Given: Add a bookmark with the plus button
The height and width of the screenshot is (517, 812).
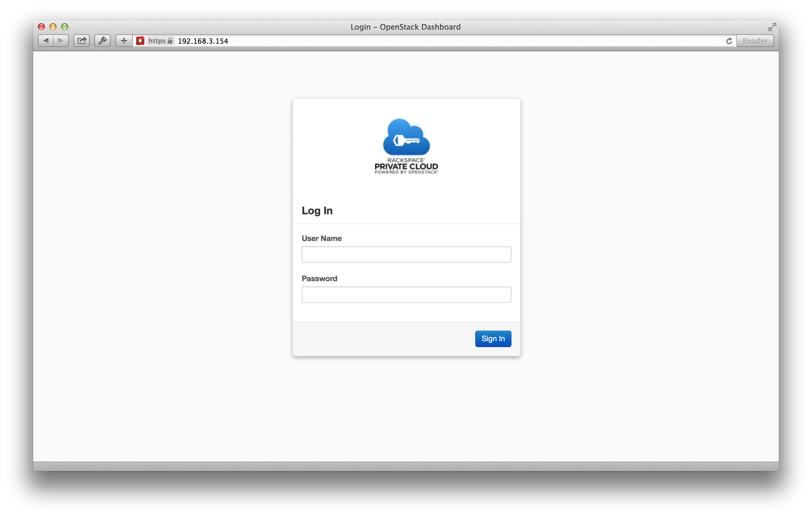Looking at the screenshot, I should [124, 41].
